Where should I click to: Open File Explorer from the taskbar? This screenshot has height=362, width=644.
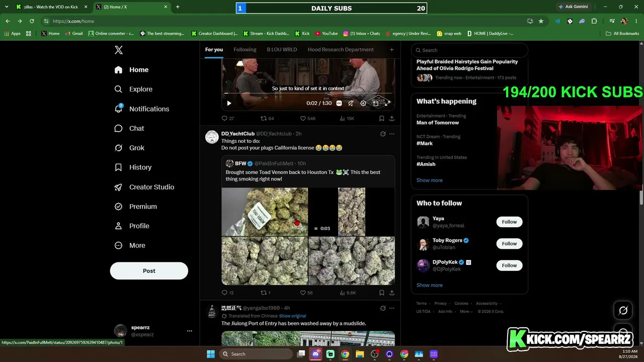click(360, 354)
